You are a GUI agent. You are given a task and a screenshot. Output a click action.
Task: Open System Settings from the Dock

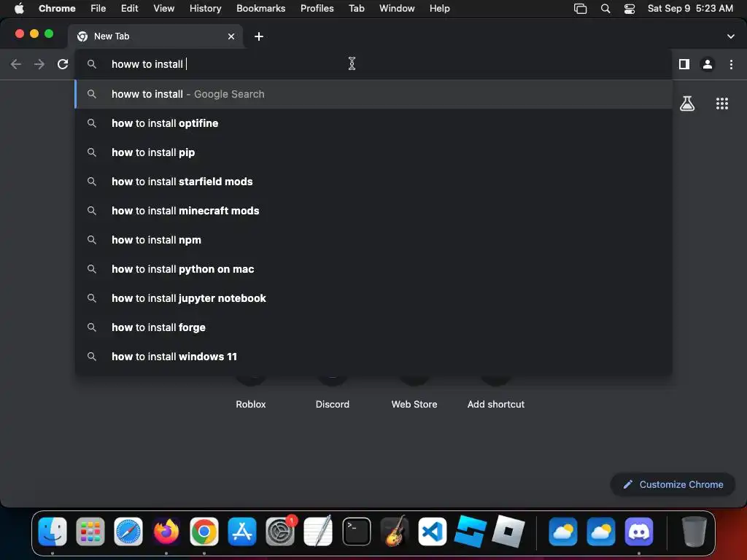pos(280,532)
